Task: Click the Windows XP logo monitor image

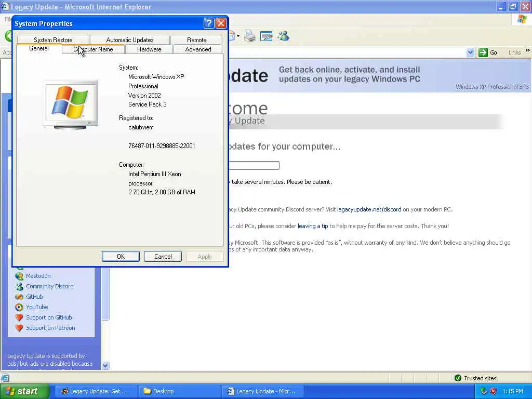Action: pyautogui.click(x=71, y=105)
